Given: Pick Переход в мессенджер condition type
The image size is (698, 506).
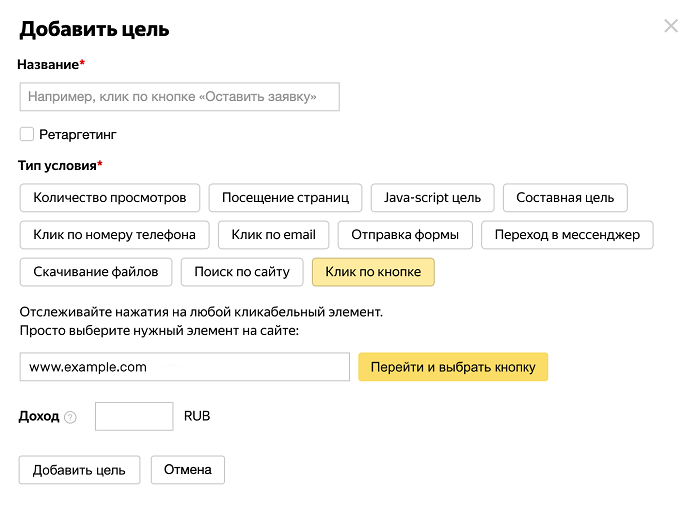Looking at the screenshot, I should [567, 235].
